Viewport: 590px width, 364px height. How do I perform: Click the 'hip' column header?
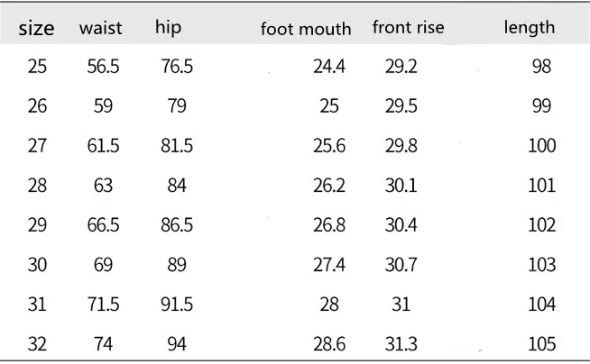(168, 28)
